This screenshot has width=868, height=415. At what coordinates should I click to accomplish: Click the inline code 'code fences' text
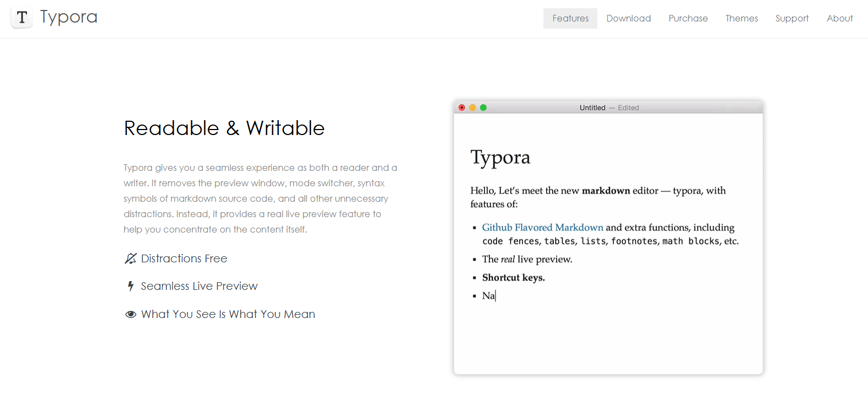point(511,241)
